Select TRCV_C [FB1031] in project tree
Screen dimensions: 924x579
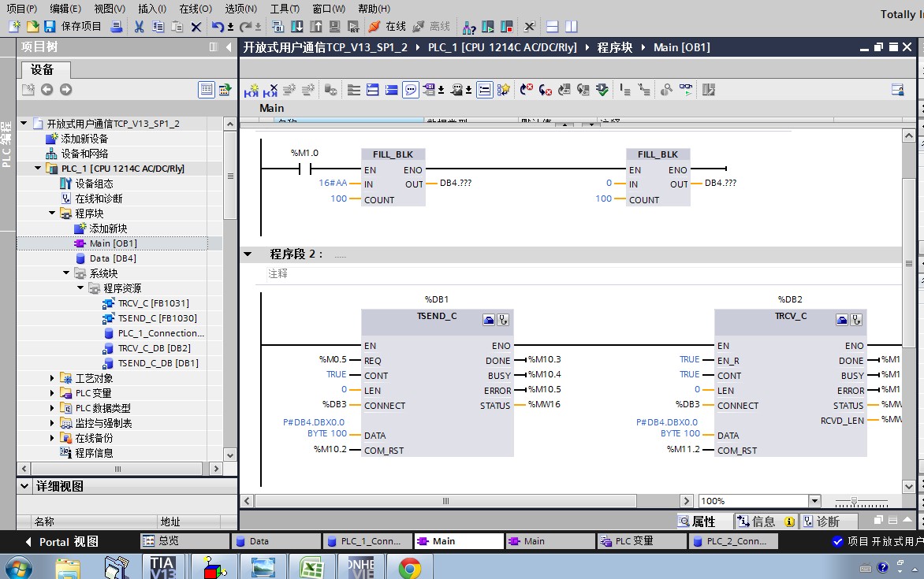coord(153,303)
